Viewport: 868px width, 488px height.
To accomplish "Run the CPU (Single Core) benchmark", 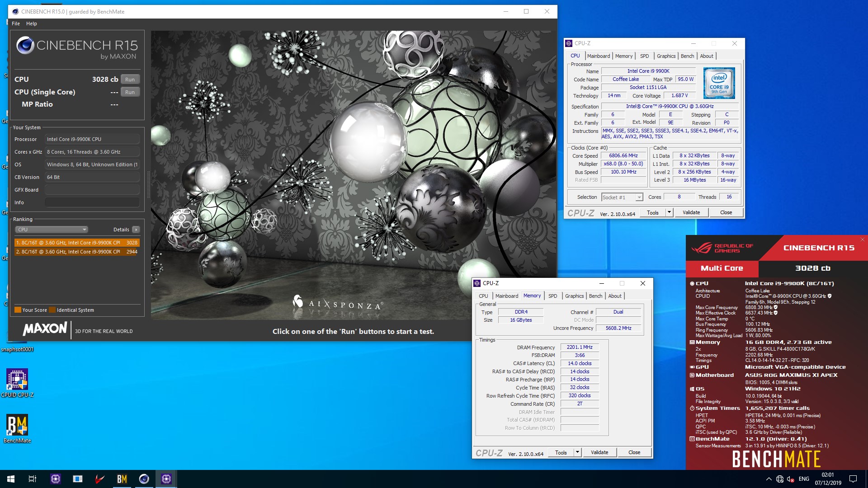I will [x=130, y=92].
